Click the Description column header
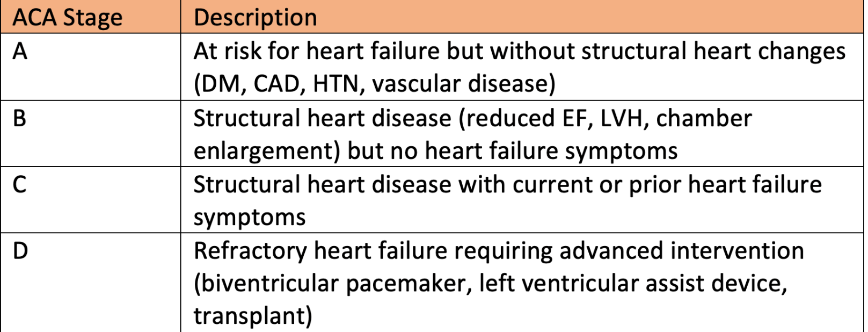The height and width of the screenshot is (332, 868). pos(522,17)
